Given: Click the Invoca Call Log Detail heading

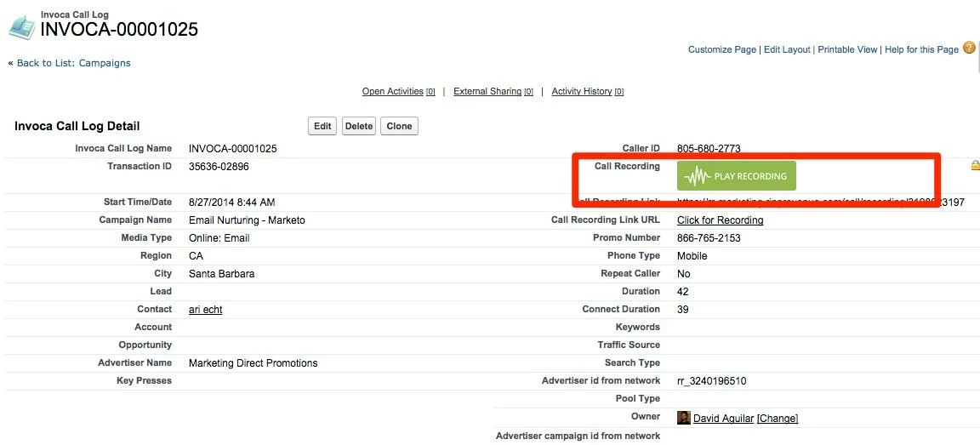Looking at the screenshot, I should click(x=77, y=126).
